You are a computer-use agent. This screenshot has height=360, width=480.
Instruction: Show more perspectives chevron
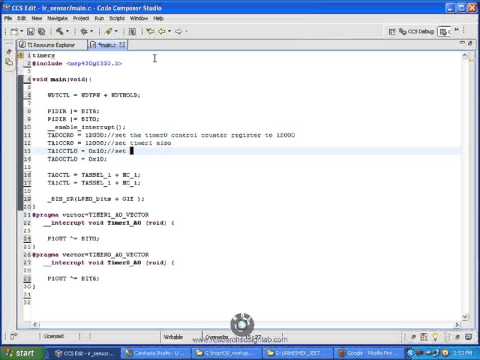click(x=457, y=30)
